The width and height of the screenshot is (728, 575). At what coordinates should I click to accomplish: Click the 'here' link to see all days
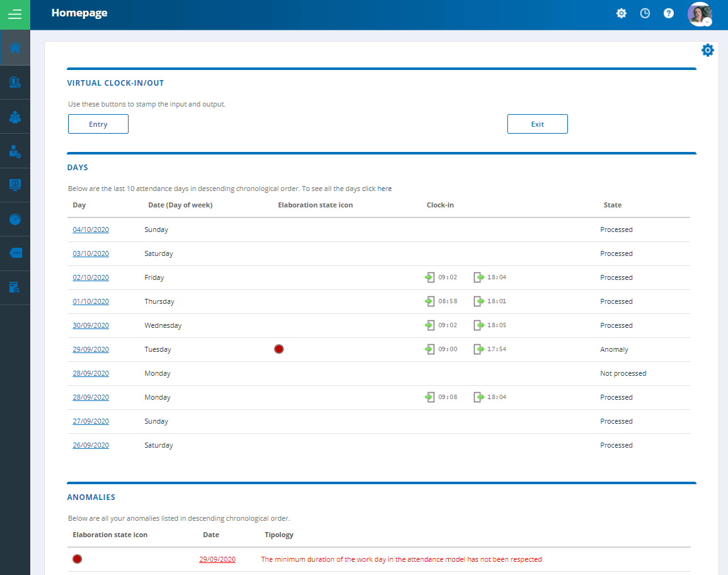click(384, 189)
